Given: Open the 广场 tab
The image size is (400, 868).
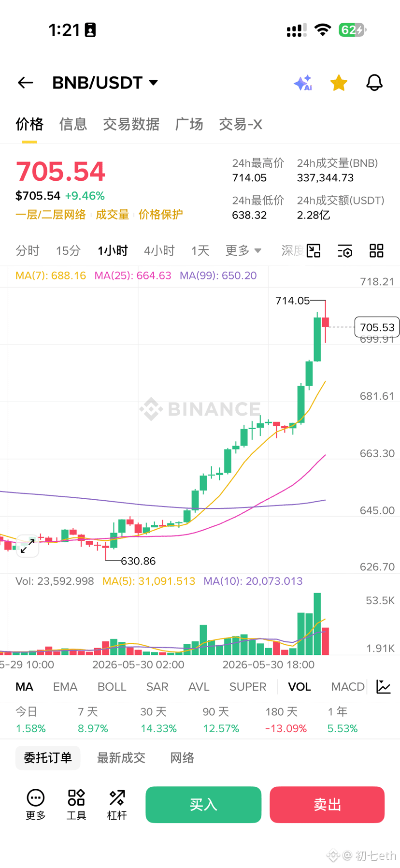Looking at the screenshot, I should pos(189,124).
